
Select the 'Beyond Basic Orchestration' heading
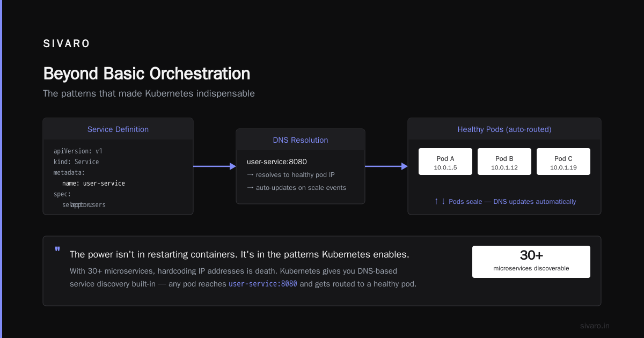(x=147, y=74)
